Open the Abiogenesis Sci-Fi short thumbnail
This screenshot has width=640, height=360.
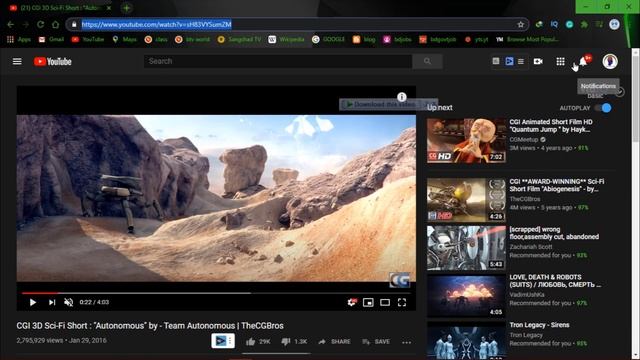[x=466, y=200]
